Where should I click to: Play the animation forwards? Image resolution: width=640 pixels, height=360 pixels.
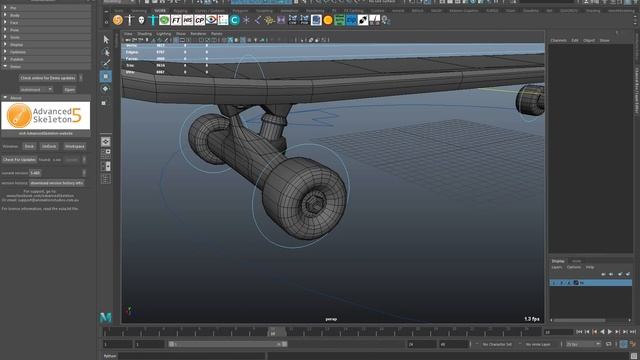tap(610, 332)
